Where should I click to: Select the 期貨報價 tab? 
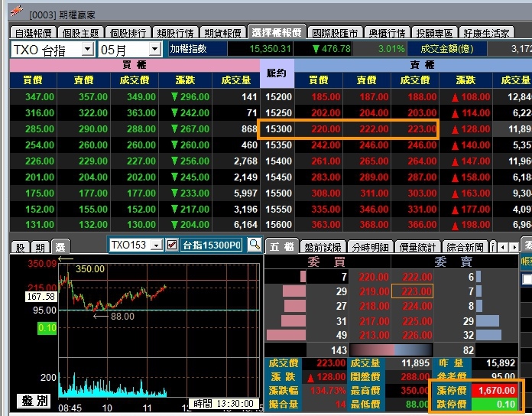pos(222,33)
